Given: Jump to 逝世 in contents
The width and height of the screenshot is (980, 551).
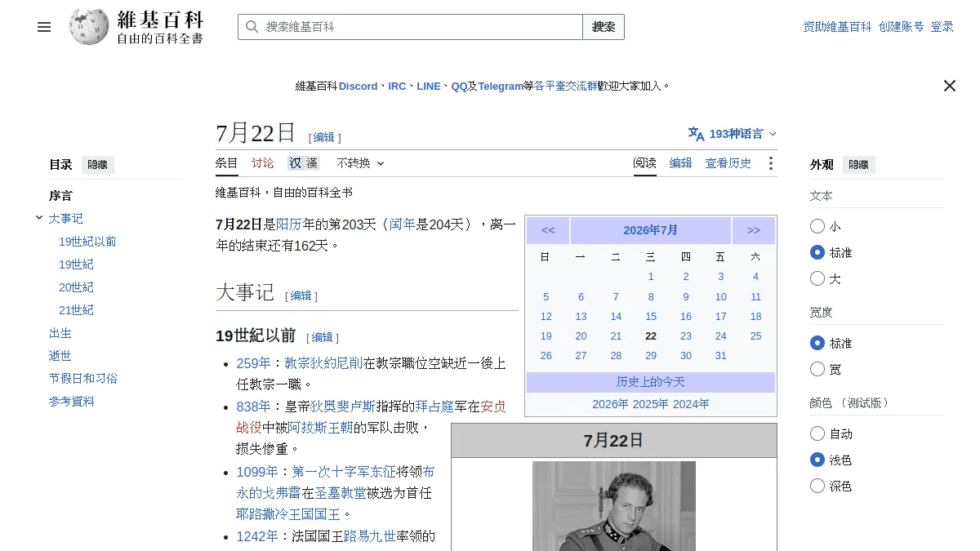Looking at the screenshot, I should click(60, 356).
